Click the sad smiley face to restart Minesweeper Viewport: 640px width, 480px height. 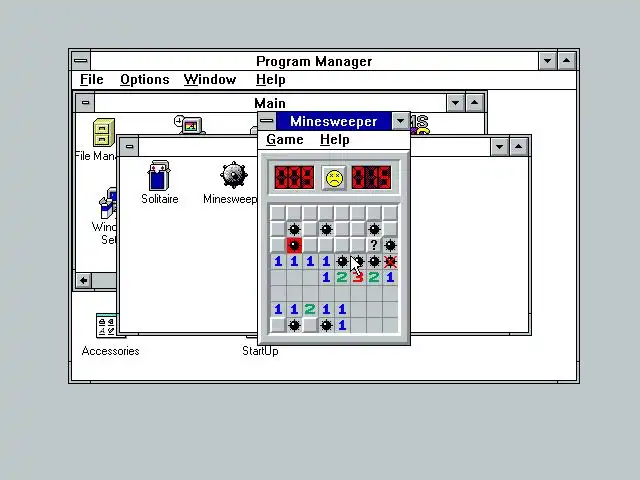(x=334, y=178)
